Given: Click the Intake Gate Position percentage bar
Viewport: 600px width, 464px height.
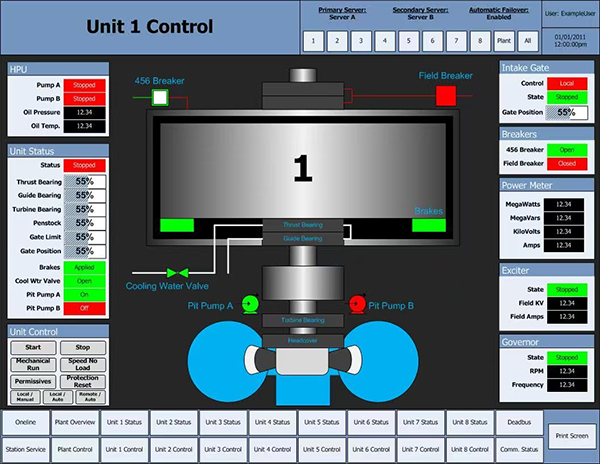Looking at the screenshot, I should pos(566,113).
